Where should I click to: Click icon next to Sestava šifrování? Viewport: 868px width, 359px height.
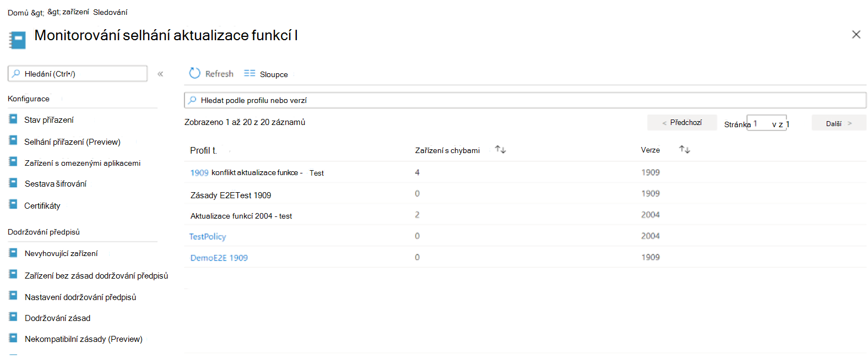13,183
